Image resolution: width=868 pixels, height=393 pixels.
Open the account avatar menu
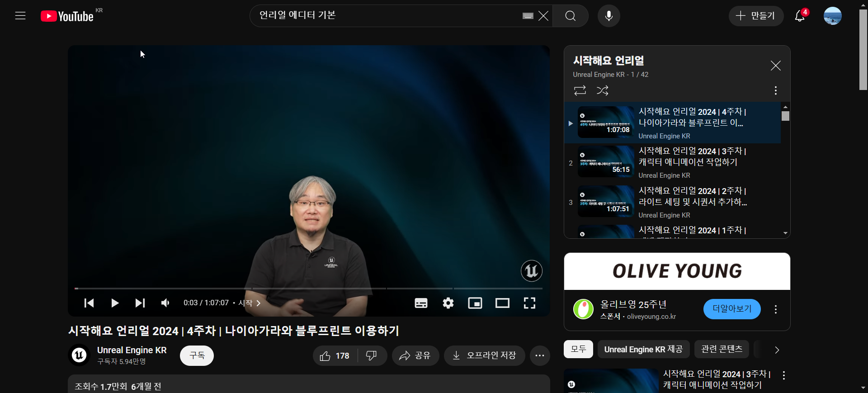click(832, 16)
